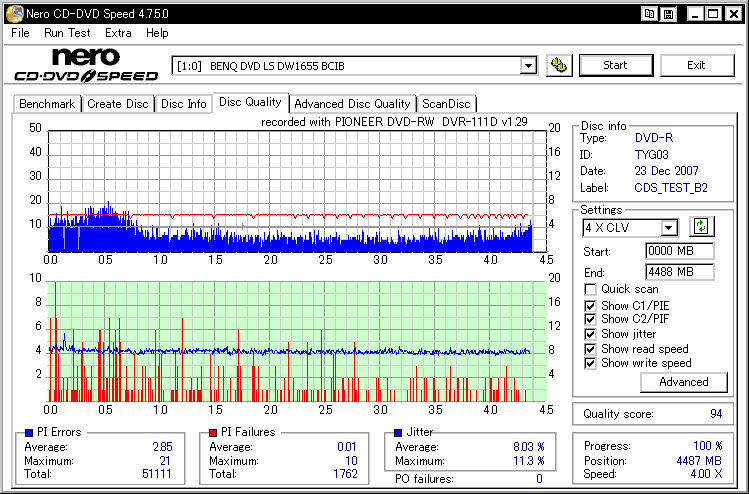This screenshot has height=494, width=749.
Task: Switch to the Create Disc tab
Action: pyautogui.click(x=118, y=104)
